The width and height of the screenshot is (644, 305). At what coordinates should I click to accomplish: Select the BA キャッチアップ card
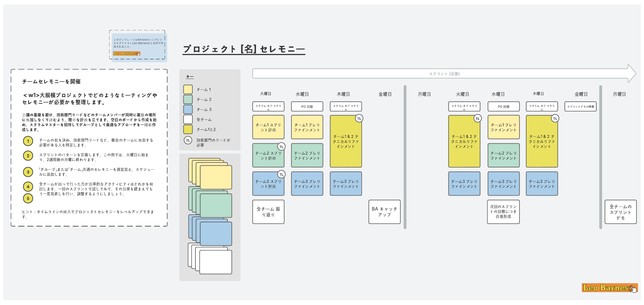click(x=385, y=212)
